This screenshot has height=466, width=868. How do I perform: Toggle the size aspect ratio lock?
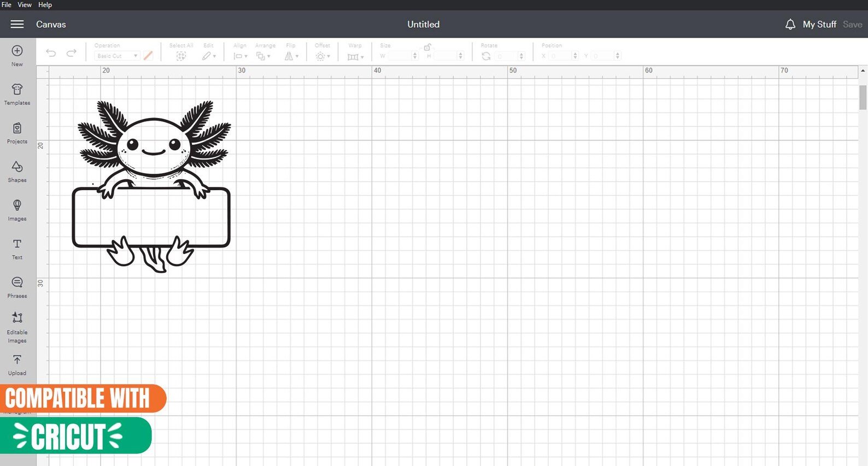(427, 48)
